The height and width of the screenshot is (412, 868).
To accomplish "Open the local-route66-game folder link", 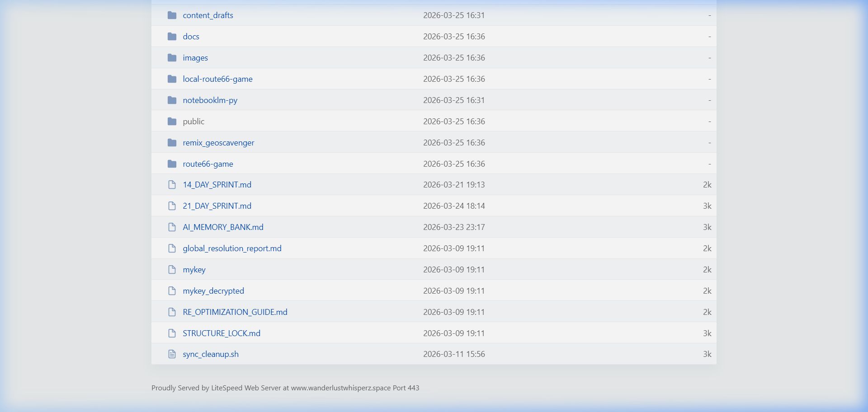I will (217, 79).
